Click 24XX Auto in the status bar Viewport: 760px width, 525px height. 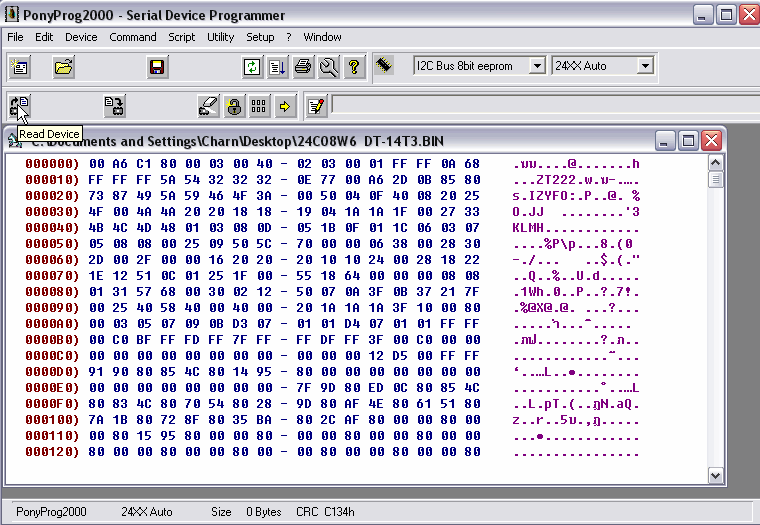click(x=147, y=512)
